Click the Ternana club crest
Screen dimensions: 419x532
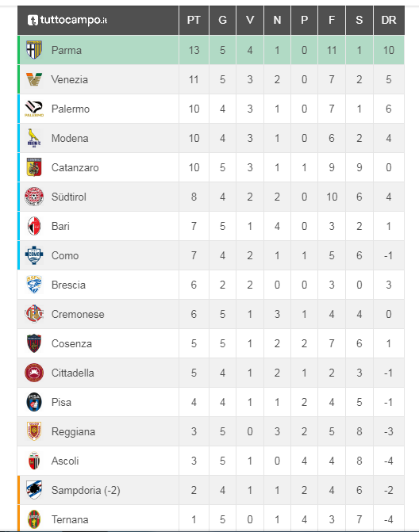point(34,519)
